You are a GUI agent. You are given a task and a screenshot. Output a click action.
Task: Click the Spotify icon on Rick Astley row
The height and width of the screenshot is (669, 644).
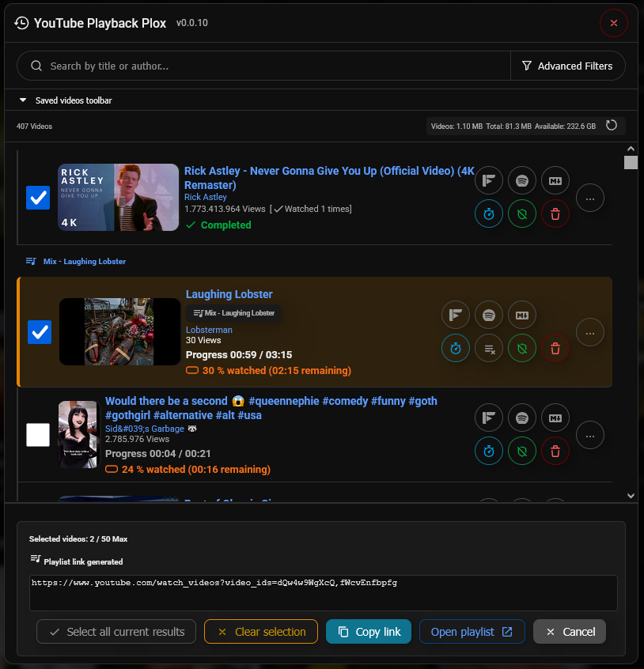(522, 180)
